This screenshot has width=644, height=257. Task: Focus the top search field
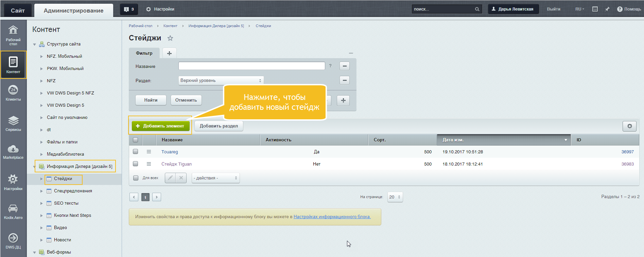coord(443,9)
